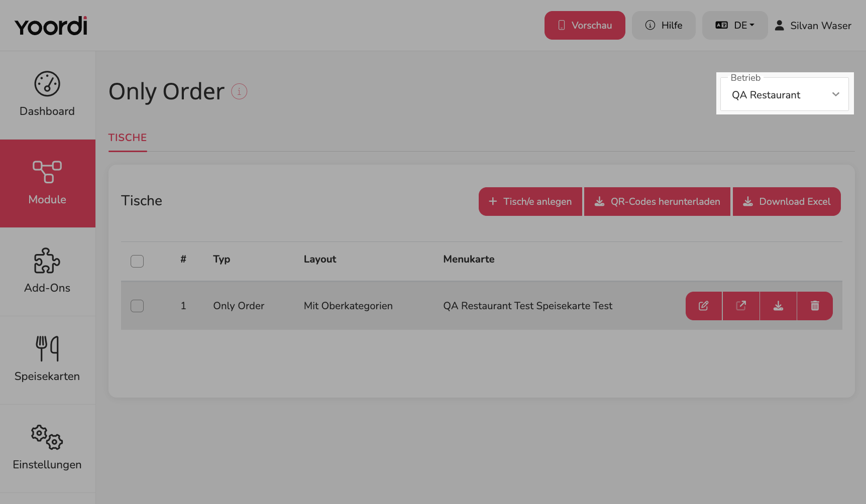Click the 'Tische' section heading

click(142, 201)
